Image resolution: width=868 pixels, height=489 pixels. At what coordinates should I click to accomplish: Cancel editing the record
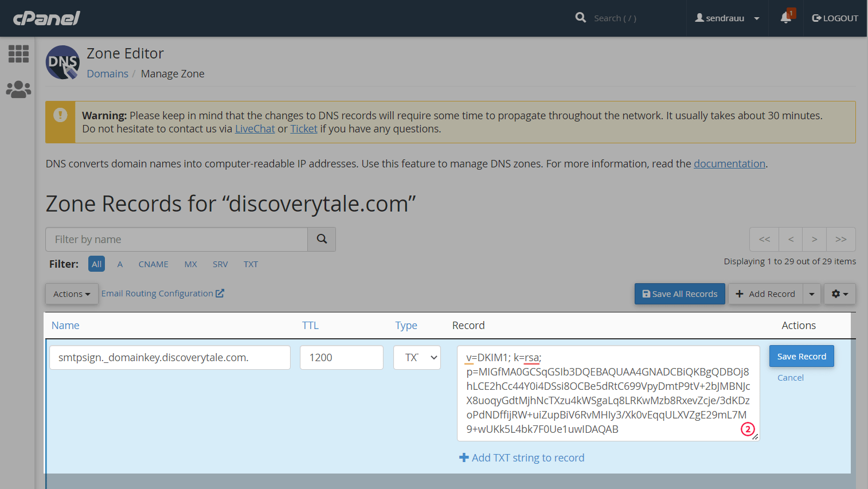coord(790,378)
